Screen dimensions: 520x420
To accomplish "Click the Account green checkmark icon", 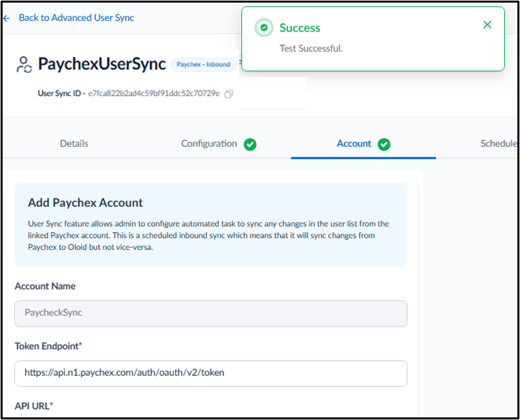I will [x=384, y=144].
